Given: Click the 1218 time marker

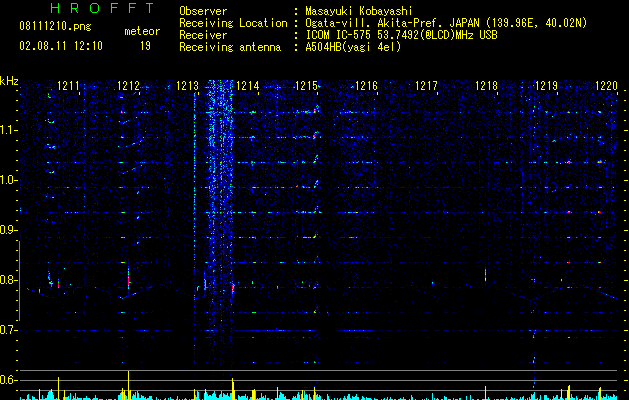Looking at the screenshot, I should (x=487, y=85).
